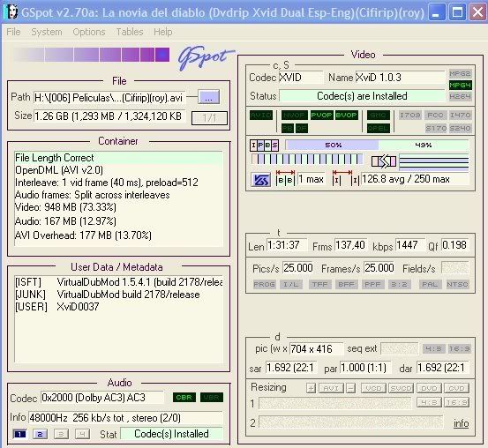Click the I709 colorimetry indicator
Image resolution: width=488 pixels, height=448 pixels.
click(410, 116)
